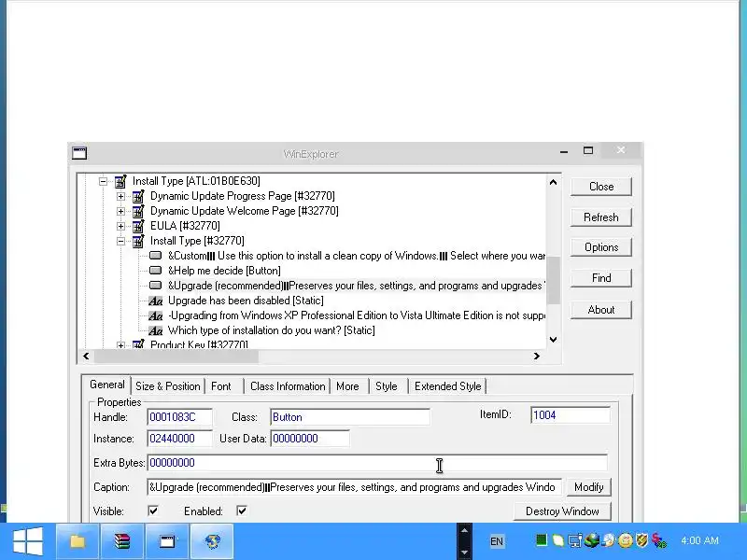This screenshot has height=560, width=747.
Task: Open the Size & Position tab
Action: [168, 386]
